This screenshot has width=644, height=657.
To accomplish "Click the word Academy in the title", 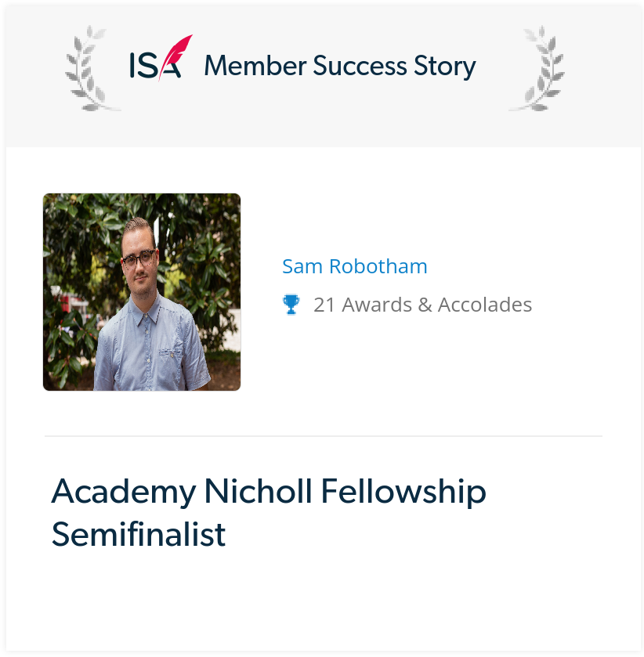I will (124, 492).
